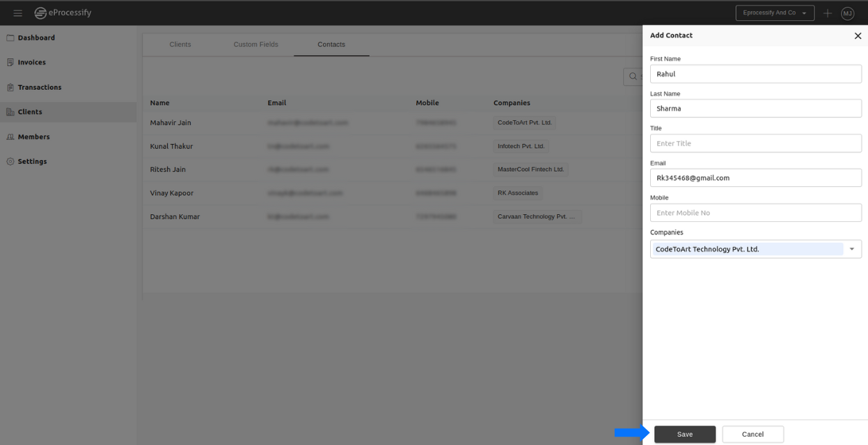The image size is (868, 445).
Task: Click the First Name field
Action: coord(755,74)
